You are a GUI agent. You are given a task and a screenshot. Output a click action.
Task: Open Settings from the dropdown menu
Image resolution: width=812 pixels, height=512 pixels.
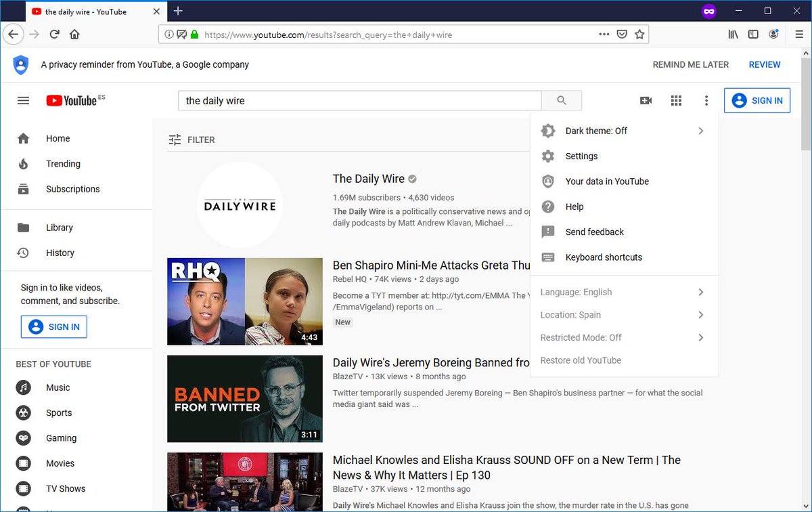point(625,156)
